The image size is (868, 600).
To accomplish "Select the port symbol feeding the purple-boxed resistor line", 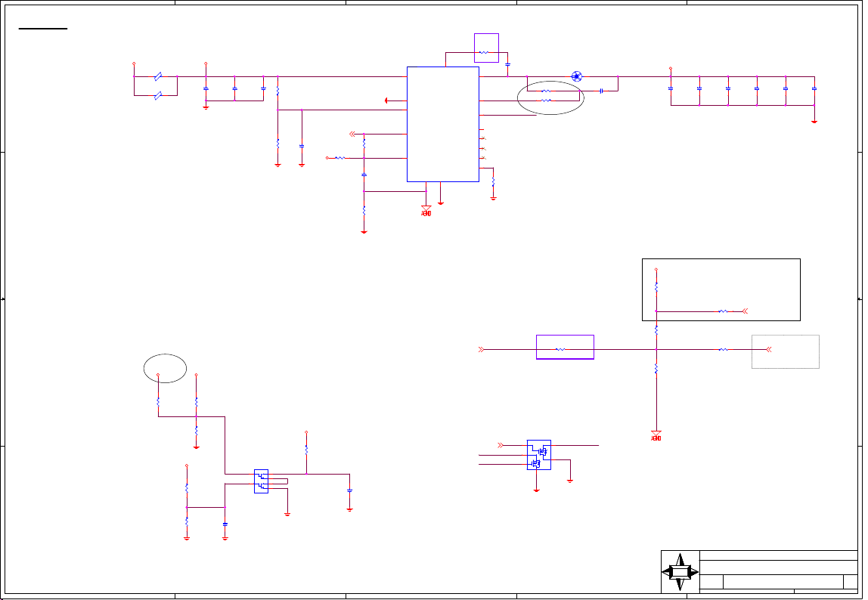I will coord(481,349).
